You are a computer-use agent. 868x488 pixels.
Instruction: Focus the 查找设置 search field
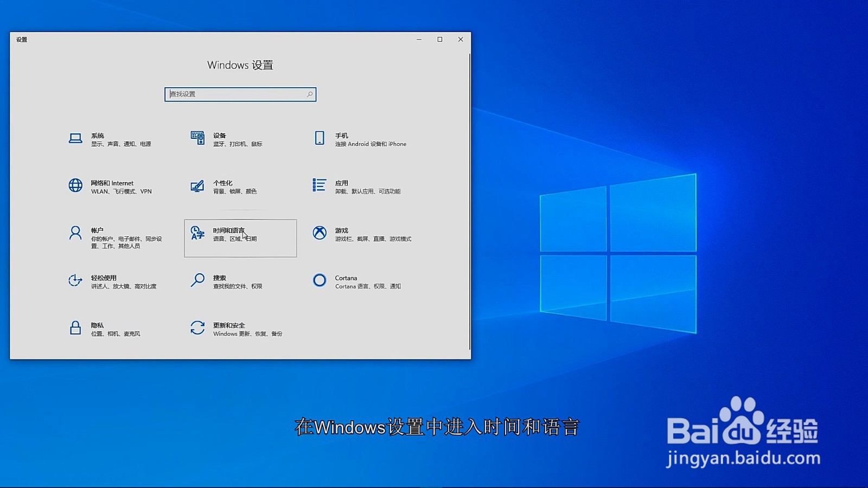point(240,94)
